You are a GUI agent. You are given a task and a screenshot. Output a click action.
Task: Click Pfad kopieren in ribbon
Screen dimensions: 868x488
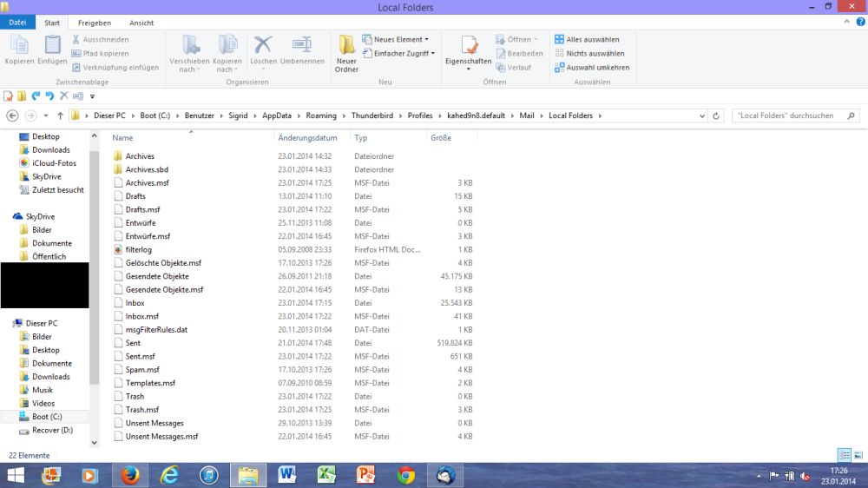(101, 53)
